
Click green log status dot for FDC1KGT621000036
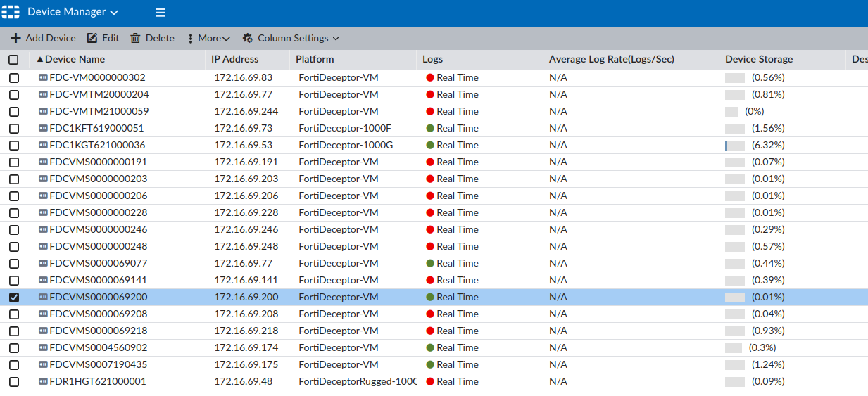click(x=430, y=145)
